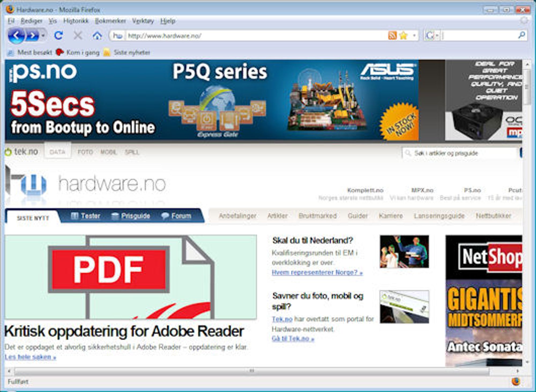Screen dimensions: 536x392
Task: Open the Bokmerker menu
Action: click(110, 21)
